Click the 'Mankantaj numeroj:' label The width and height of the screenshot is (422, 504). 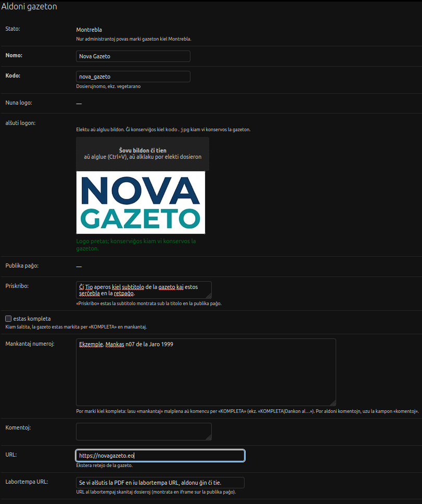pos(30,344)
